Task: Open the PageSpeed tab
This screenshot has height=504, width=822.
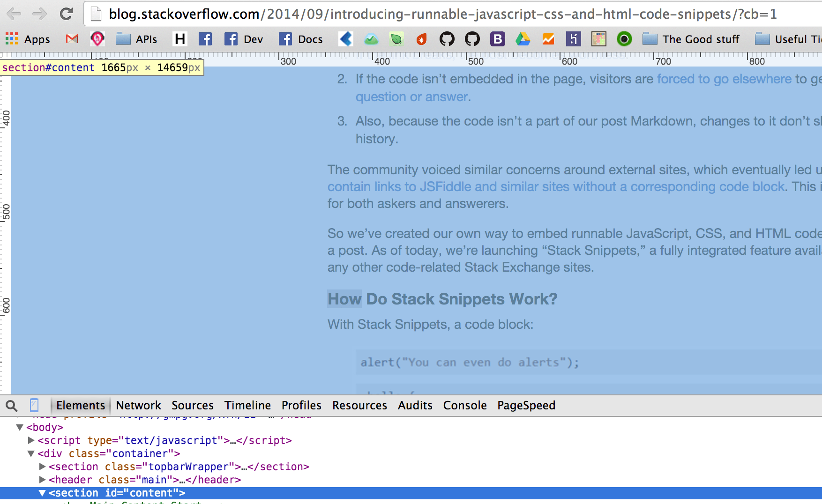Action: (x=526, y=405)
